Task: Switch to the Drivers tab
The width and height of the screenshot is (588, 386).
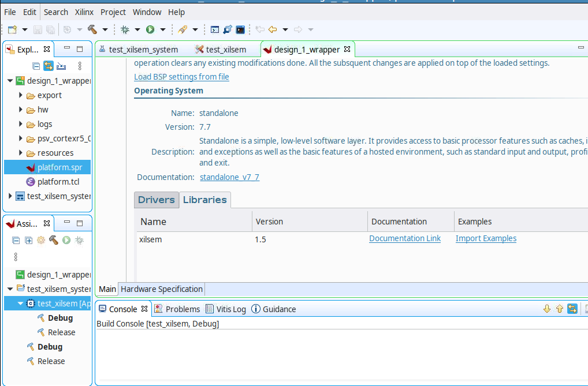Action: coord(157,200)
